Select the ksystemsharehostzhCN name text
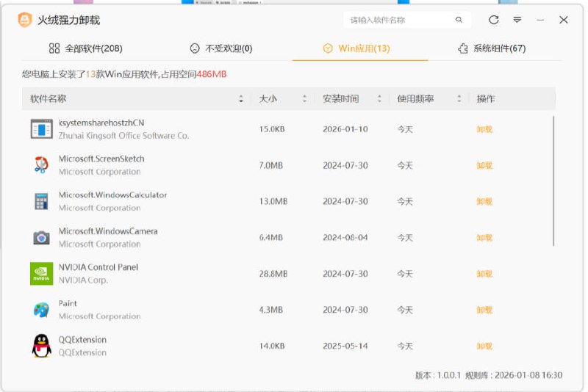This screenshot has width=588, height=392. click(101, 123)
